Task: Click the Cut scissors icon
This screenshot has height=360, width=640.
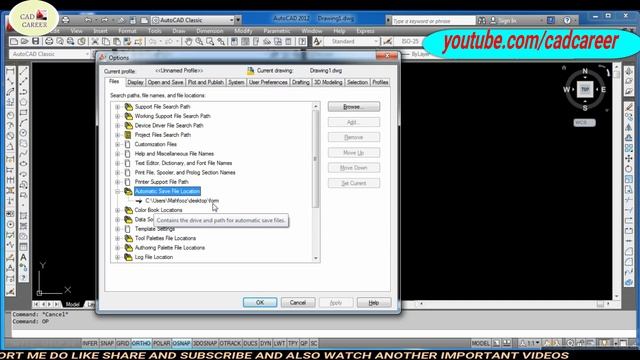Action: tap(95, 42)
